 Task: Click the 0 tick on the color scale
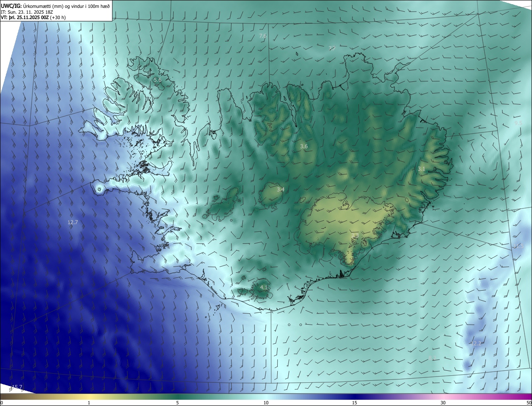click(x=2, y=403)
